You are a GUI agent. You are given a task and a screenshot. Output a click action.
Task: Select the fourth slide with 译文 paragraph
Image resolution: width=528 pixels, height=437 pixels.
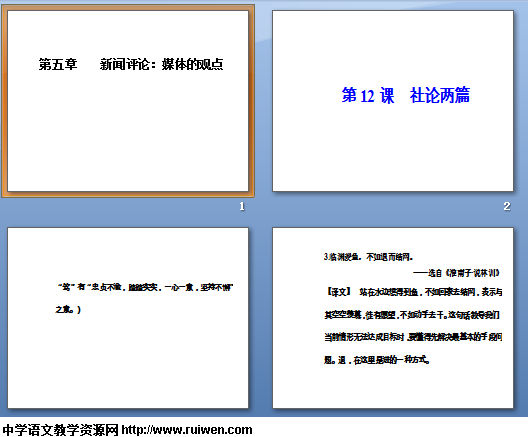click(x=393, y=318)
